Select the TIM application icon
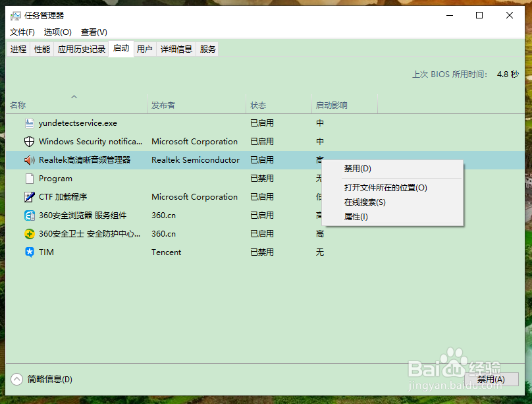Image resolution: width=532 pixels, height=404 pixels. [29, 252]
